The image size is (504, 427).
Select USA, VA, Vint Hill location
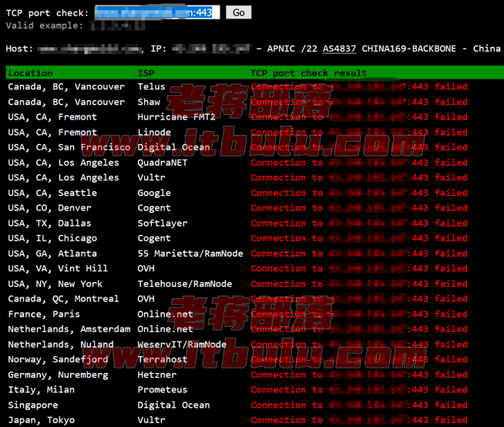[x=58, y=268]
